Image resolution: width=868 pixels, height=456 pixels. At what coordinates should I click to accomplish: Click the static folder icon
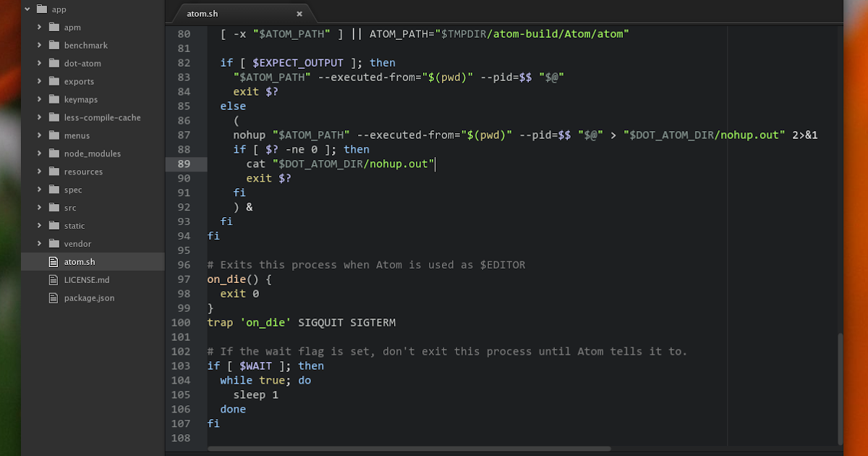coord(54,227)
